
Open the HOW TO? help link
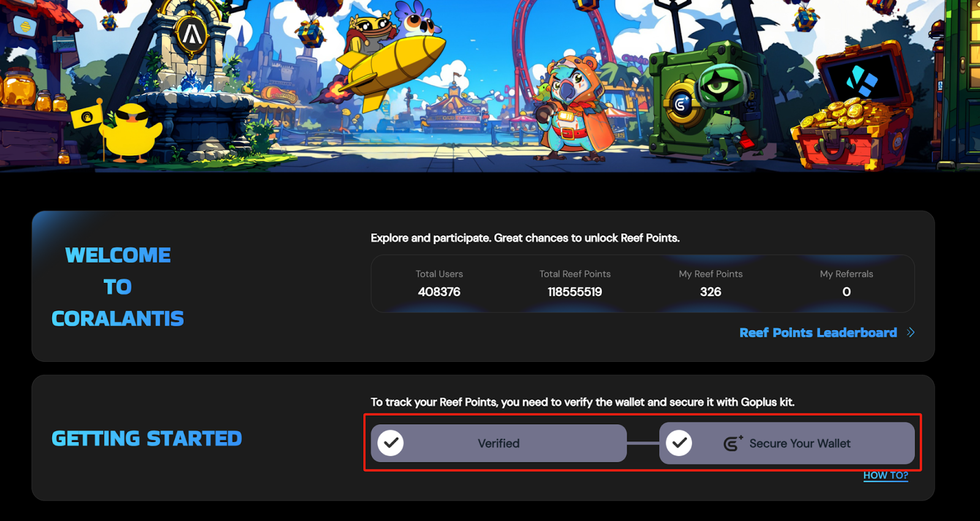pos(886,476)
